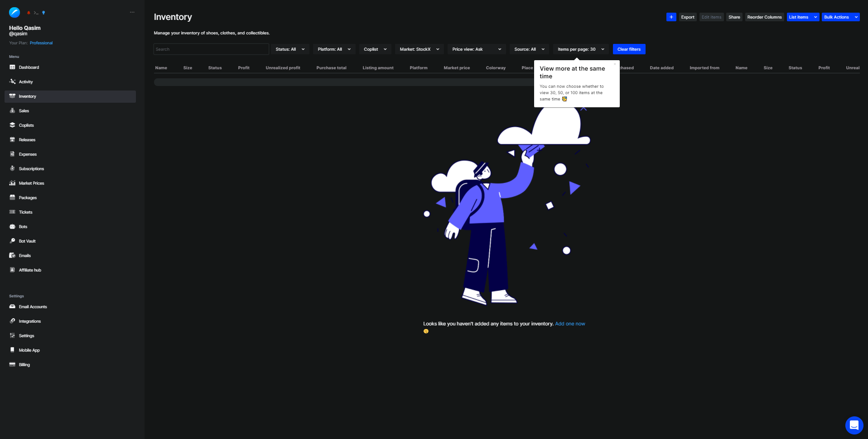Open the three-dot sidebar options menu
Viewport: 868px width, 439px height.
tap(132, 12)
